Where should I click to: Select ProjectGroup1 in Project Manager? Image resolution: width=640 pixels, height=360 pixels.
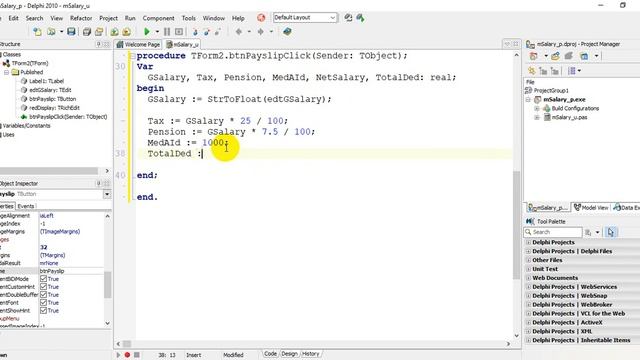pyautogui.click(x=551, y=91)
